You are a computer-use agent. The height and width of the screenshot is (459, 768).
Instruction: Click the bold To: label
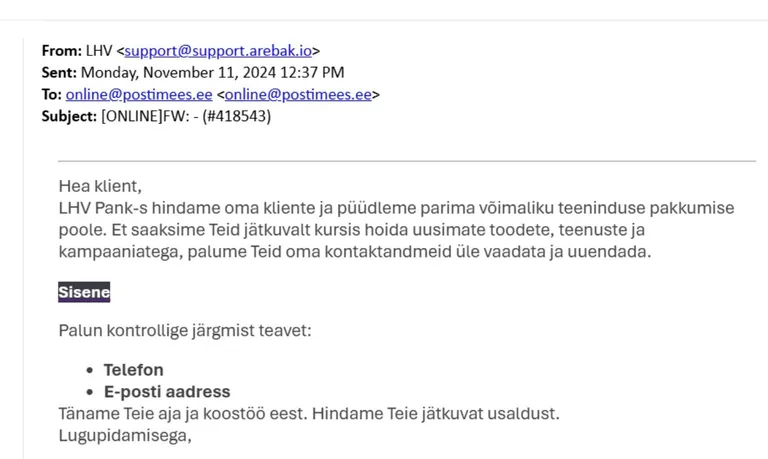click(x=51, y=95)
